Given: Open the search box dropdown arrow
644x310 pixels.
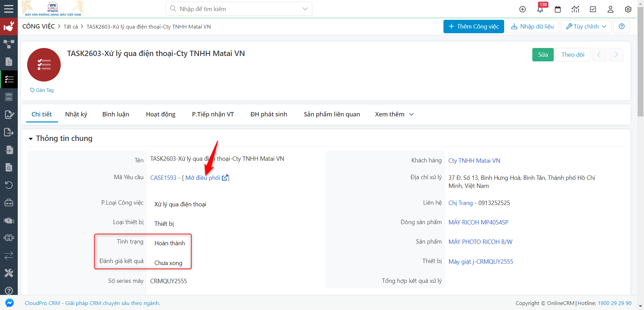Looking at the screenshot, I should pos(305,9).
